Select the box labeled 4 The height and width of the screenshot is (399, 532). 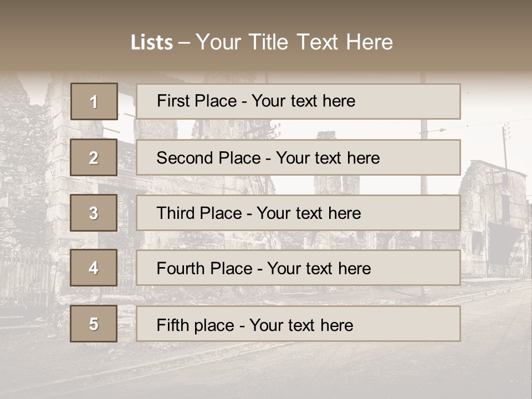(x=94, y=268)
